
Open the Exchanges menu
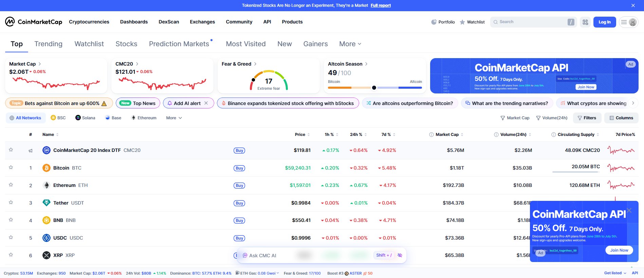click(x=202, y=22)
